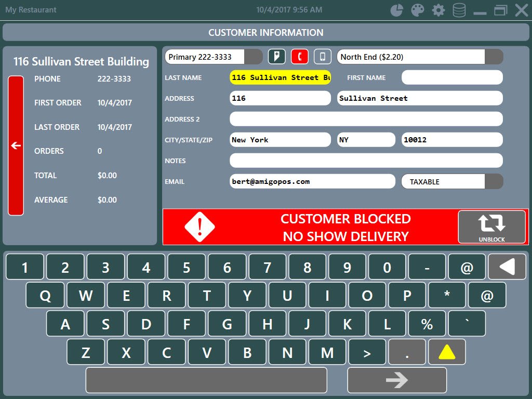Click into the Email field
The width and height of the screenshot is (532, 399).
click(x=312, y=181)
